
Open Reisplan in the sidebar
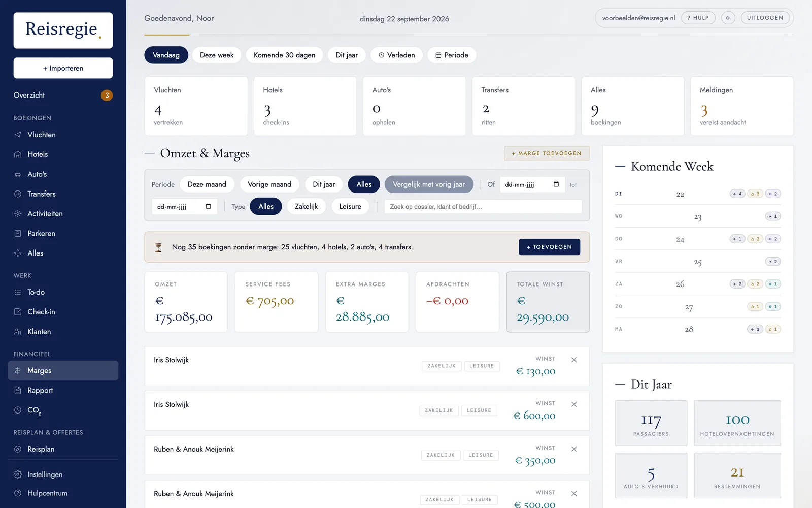(x=63, y=449)
